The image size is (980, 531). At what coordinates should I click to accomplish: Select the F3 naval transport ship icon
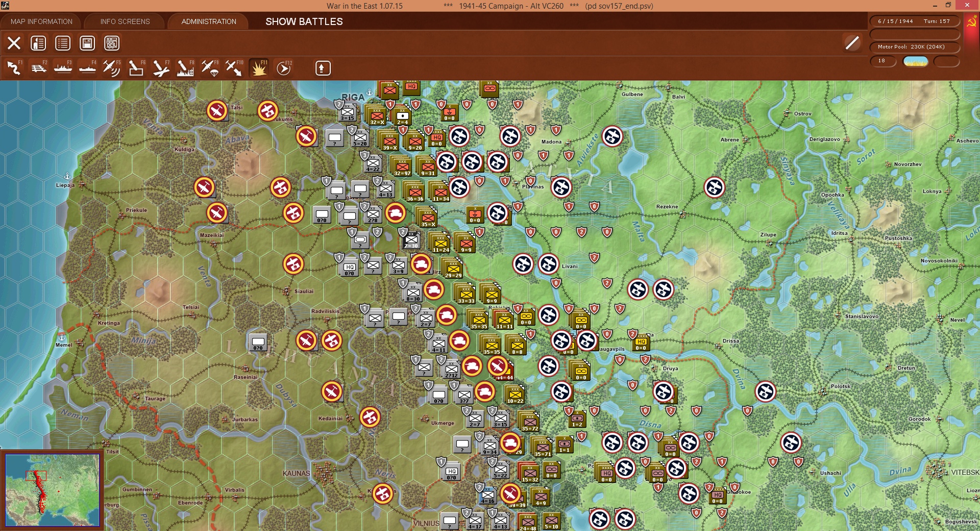pyautogui.click(x=63, y=68)
